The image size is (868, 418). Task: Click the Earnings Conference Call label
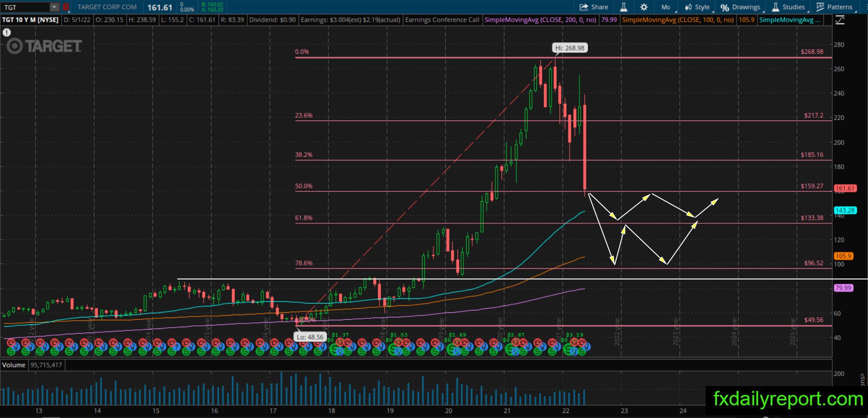pyautogui.click(x=442, y=20)
